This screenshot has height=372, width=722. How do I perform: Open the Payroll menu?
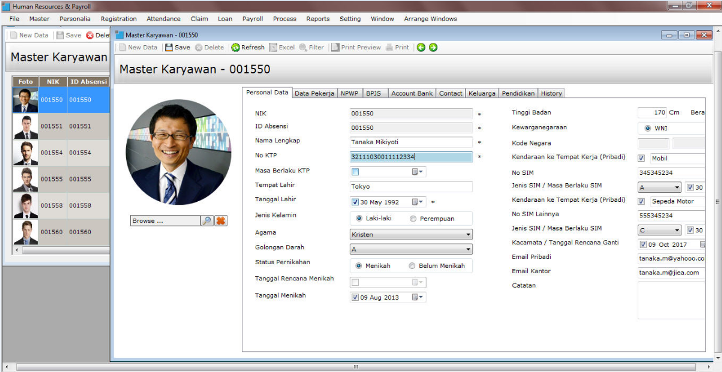coord(253,19)
